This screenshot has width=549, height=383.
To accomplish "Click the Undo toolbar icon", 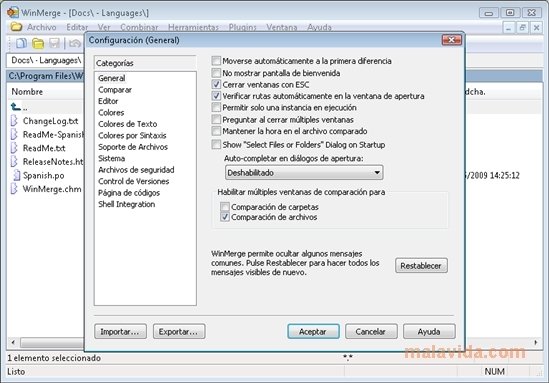I will click(x=75, y=43).
